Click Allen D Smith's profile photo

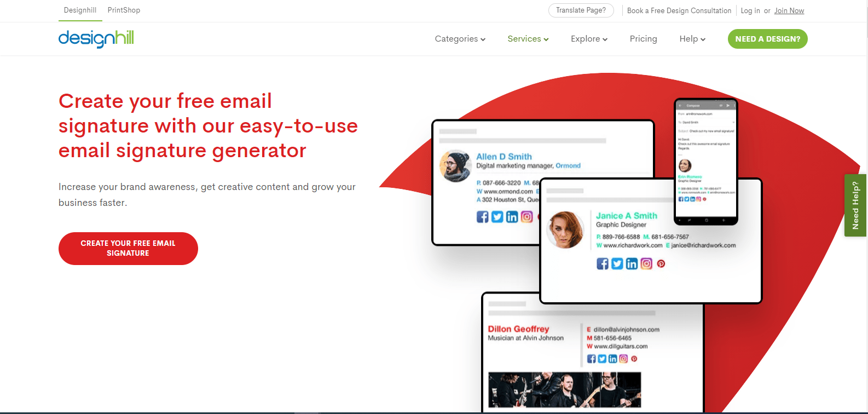455,166
